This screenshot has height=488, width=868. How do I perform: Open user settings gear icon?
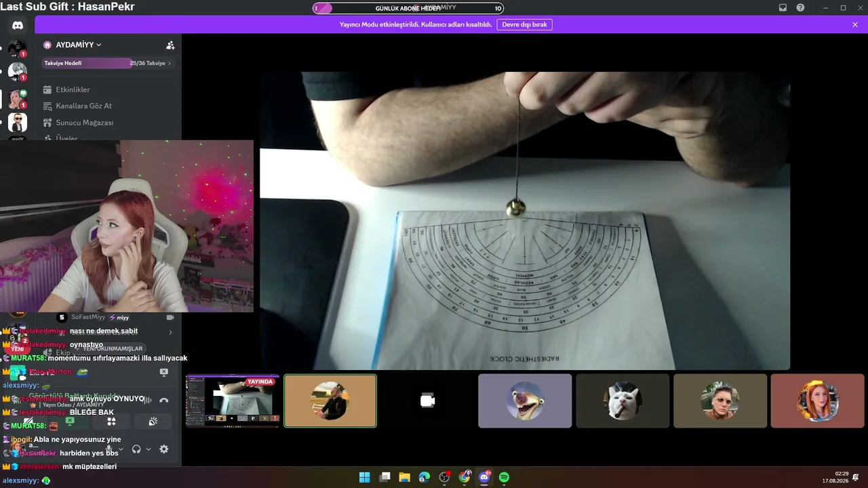(163, 449)
